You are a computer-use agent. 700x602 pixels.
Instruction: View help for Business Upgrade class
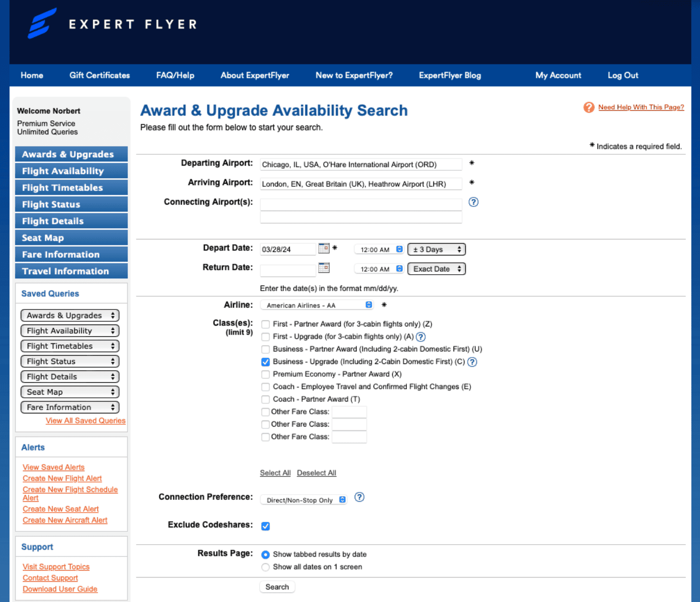click(x=472, y=362)
